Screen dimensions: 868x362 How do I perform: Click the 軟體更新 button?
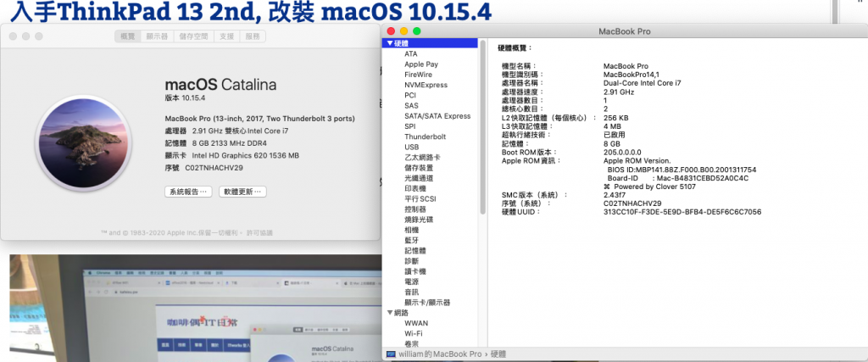[x=242, y=192]
